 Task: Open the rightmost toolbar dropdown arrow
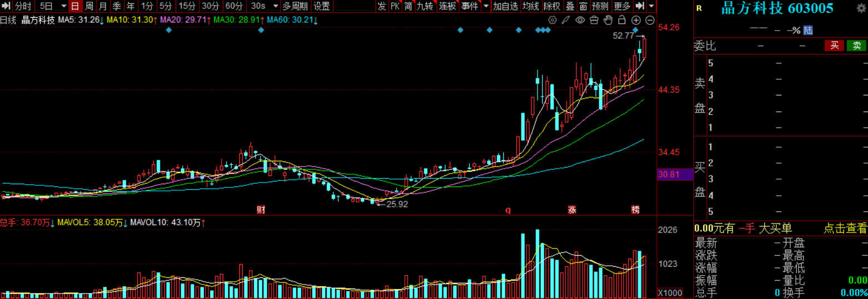(651, 6)
